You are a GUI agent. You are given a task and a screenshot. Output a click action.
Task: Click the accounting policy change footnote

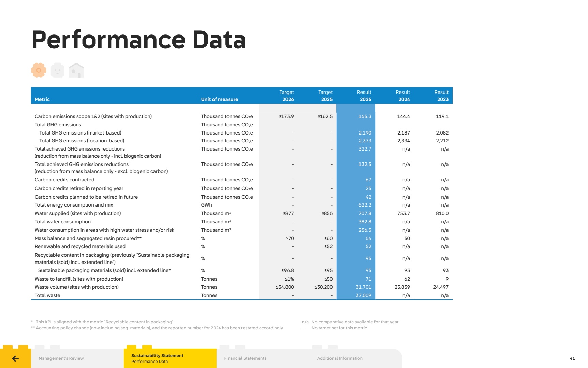(x=157, y=328)
